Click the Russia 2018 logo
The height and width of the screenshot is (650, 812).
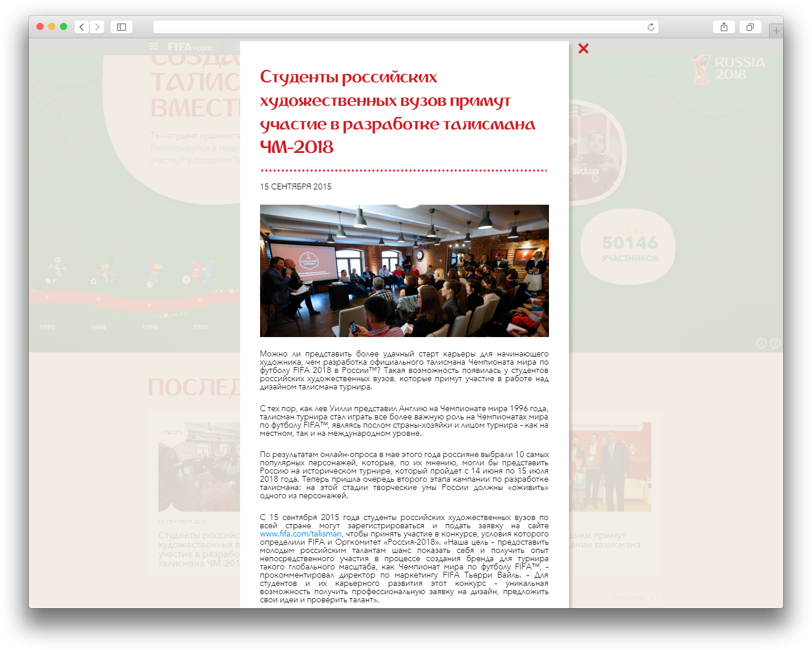[x=728, y=69]
